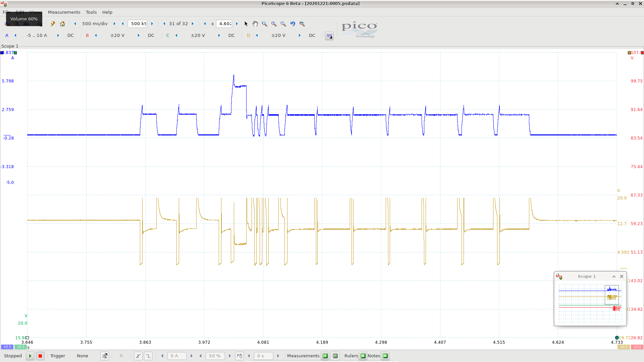This screenshot has width=644, height=362.
Task: Click the Trigger label in status bar
Action: pos(58,356)
